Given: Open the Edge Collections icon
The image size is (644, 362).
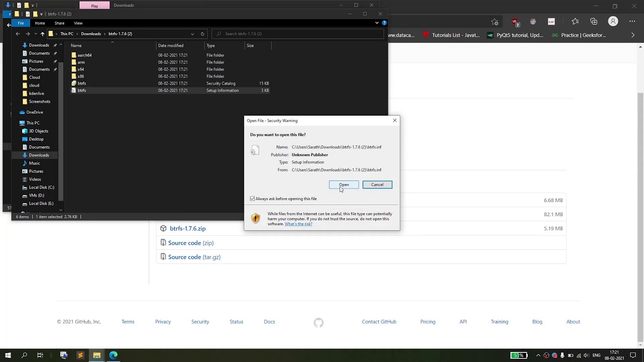Looking at the screenshot, I should point(594,22).
